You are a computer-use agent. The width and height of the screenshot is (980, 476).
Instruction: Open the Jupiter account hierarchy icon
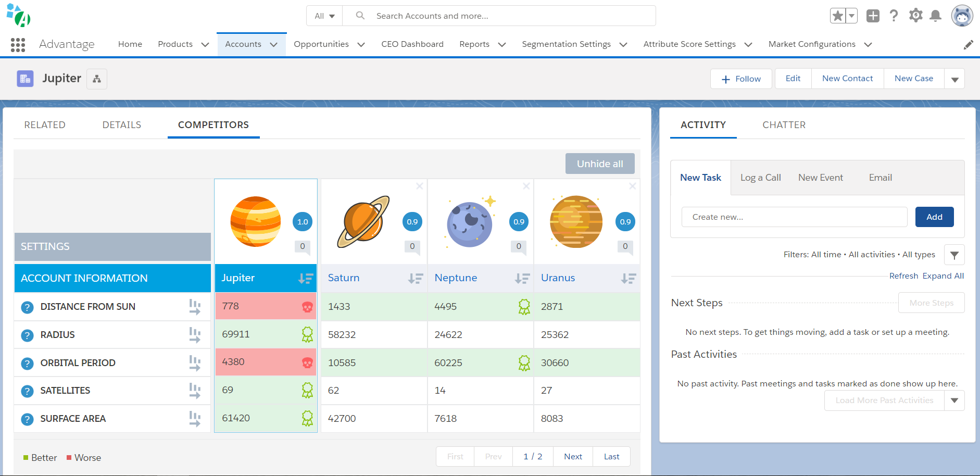tap(97, 79)
